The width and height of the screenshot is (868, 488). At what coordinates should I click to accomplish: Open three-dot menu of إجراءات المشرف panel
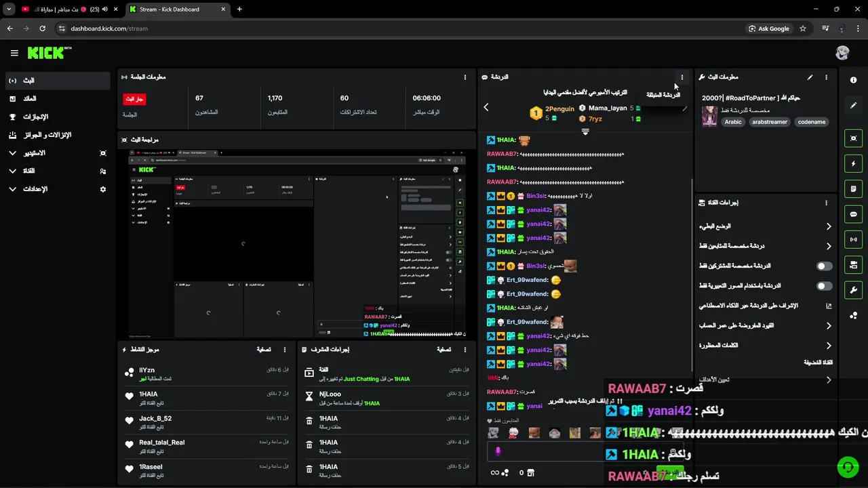tap(465, 350)
